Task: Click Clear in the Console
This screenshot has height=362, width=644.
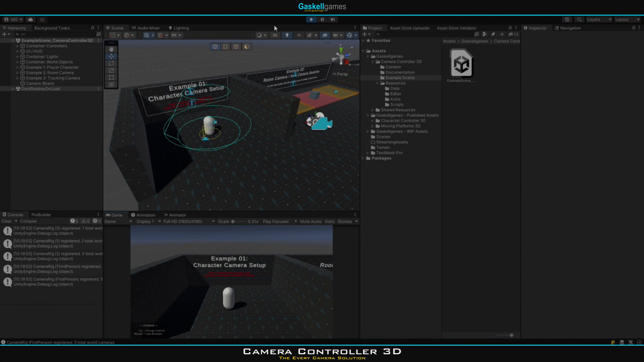Action: pyautogui.click(x=6, y=221)
